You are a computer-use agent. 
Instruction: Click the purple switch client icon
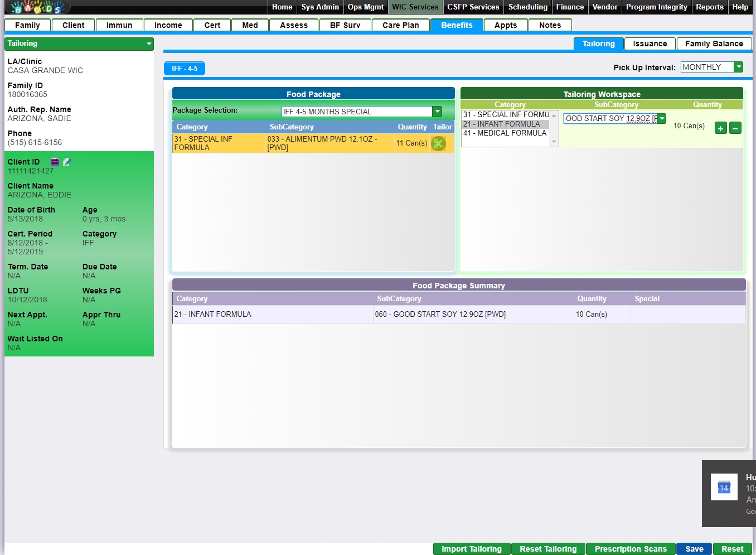point(55,162)
